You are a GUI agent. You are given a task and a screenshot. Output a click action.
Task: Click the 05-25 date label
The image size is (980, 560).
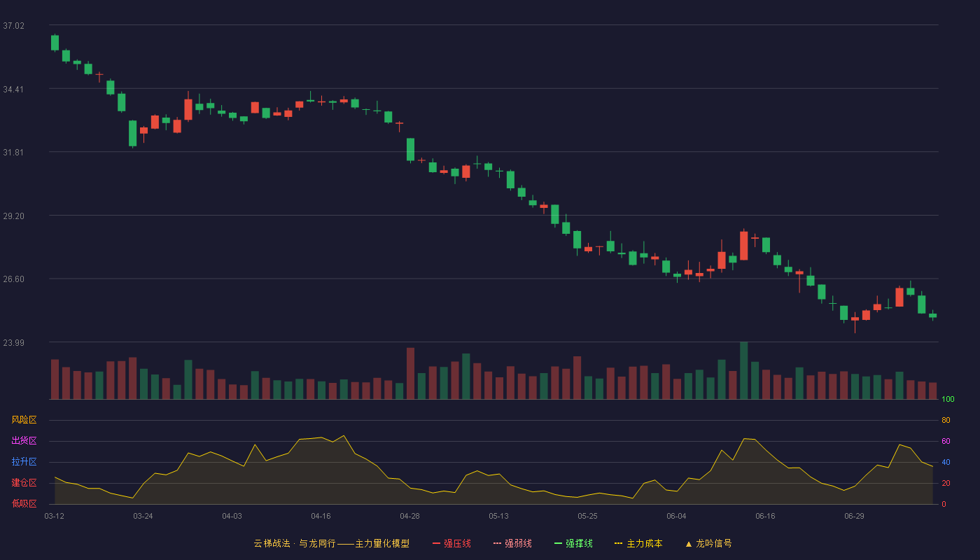click(x=587, y=516)
